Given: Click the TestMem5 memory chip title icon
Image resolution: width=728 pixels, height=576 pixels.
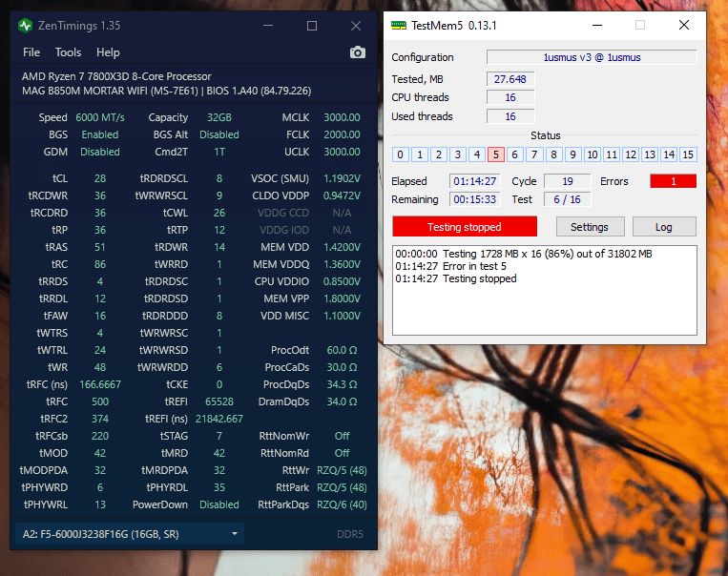Looking at the screenshot, I should coord(399,25).
